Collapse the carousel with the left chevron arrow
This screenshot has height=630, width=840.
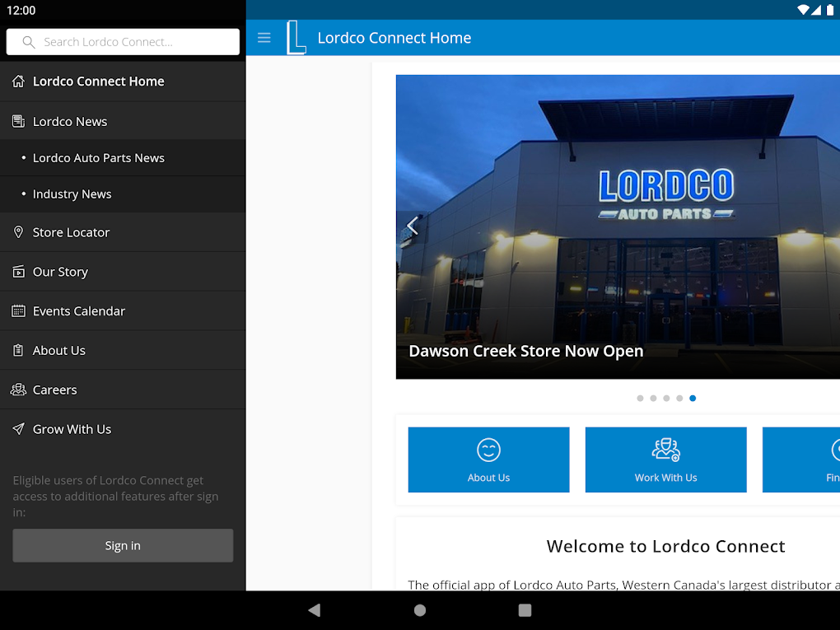[x=412, y=225]
